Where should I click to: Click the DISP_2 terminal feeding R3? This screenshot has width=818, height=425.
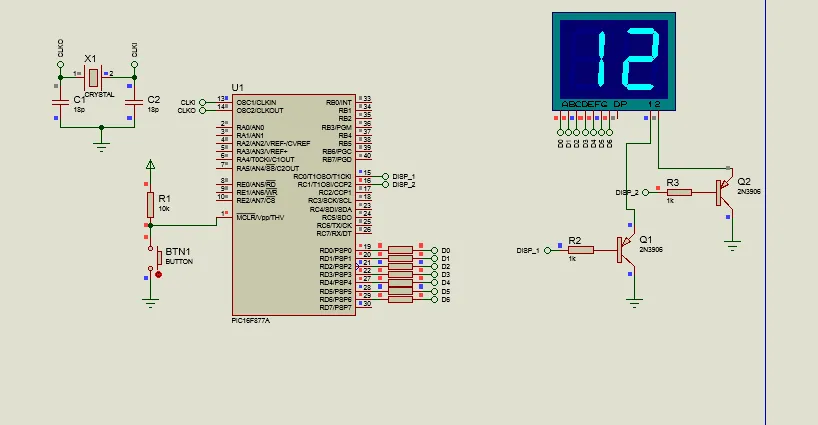[x=645, y=192]
